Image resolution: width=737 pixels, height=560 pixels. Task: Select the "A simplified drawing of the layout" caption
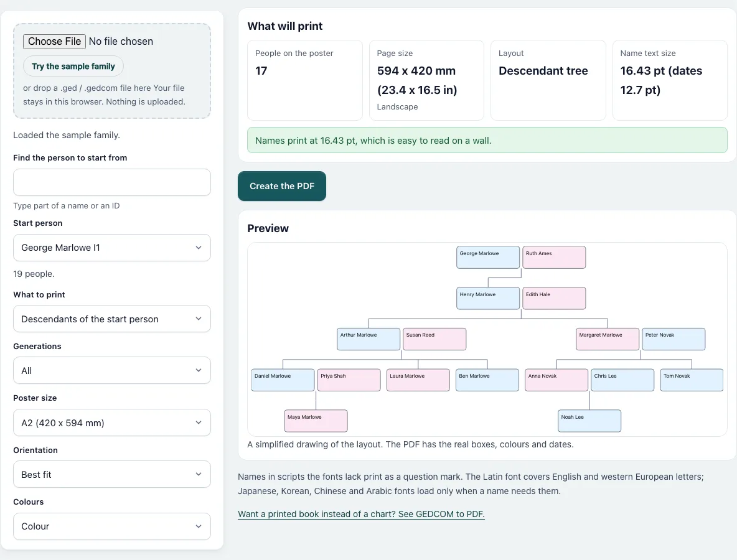coord(410,444)
